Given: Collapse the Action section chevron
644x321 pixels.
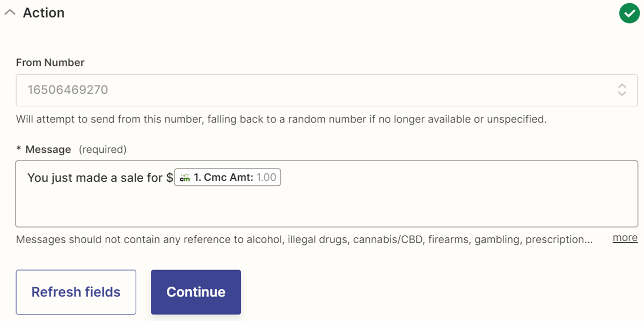Looking at the screenshot, I should tap(9, 13).
